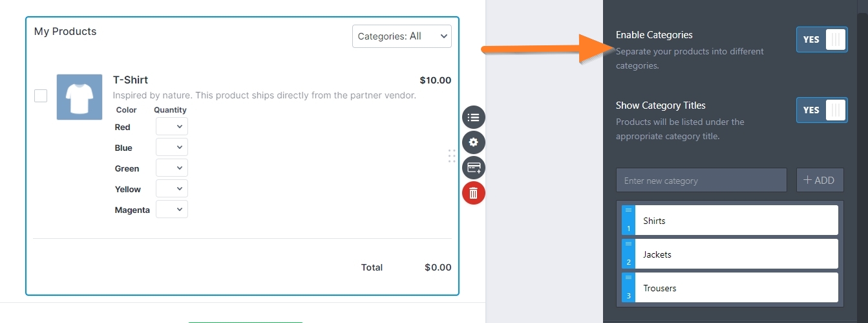Open the Magenta quantity dropdown
This screenshot has width=868, height=323.
tap(172, 209)
